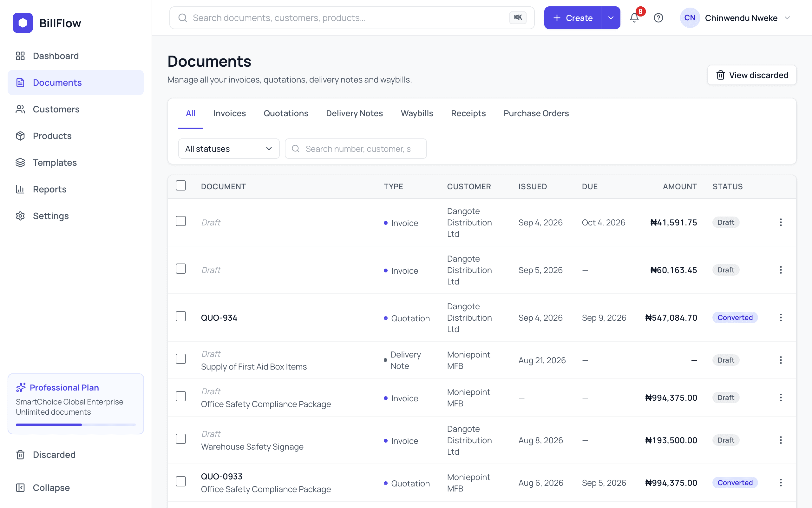
Task: Toggle the select-all documents checkbox
Action: pyautogui.click(x=181, y=185)
